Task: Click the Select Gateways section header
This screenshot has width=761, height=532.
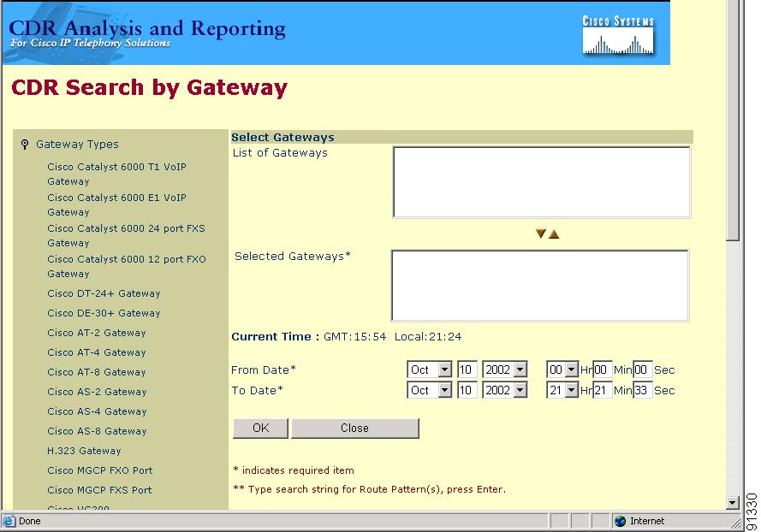Action: click(283, 137)
